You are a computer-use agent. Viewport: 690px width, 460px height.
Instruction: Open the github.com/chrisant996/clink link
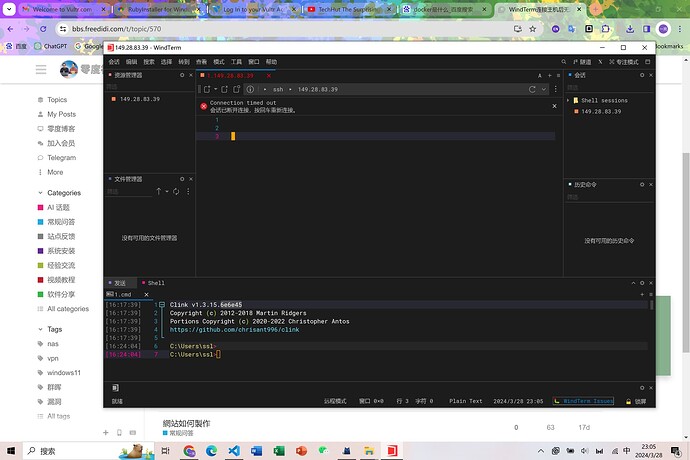[x=235, y=330]
